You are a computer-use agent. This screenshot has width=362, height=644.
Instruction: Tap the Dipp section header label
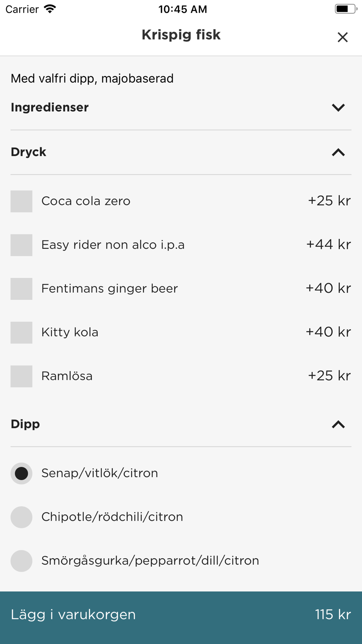tap(25, 424)
